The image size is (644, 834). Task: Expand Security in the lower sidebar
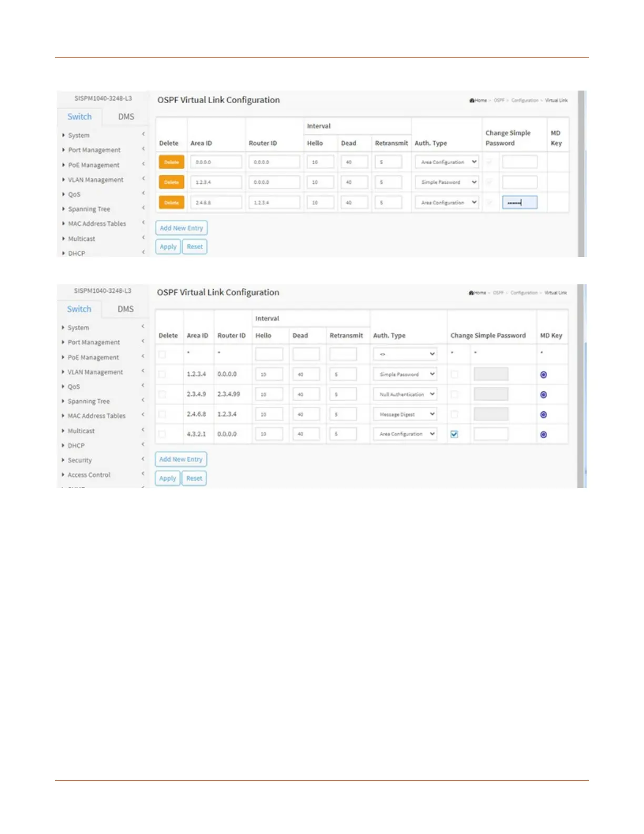point(79,460)
